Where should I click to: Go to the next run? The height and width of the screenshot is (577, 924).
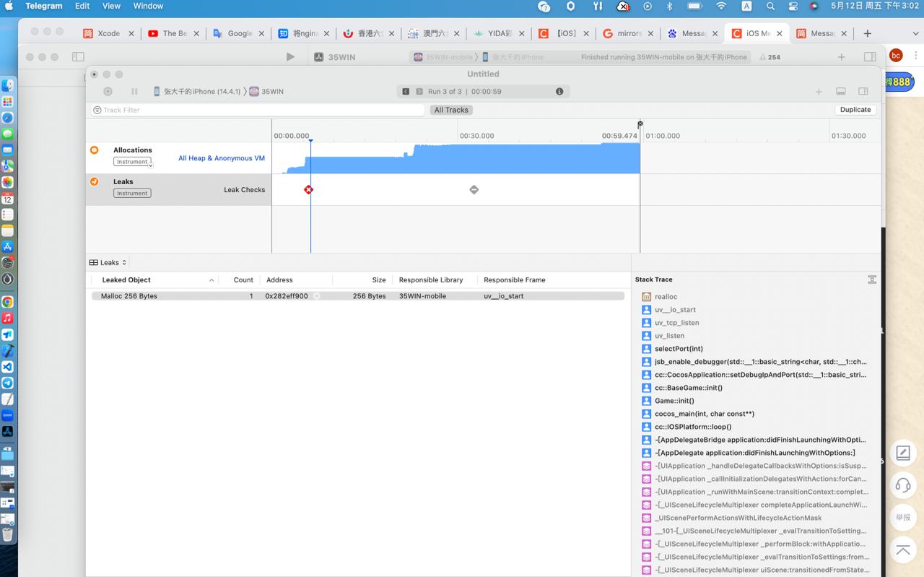tap(419, 92)
